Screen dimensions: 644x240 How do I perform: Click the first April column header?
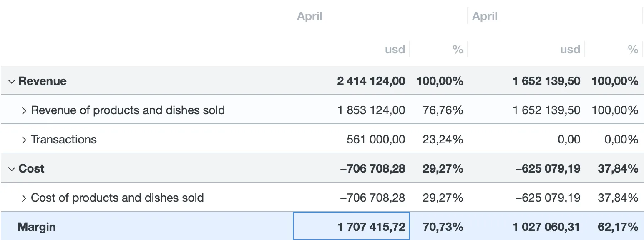click(x=309, y=16)
